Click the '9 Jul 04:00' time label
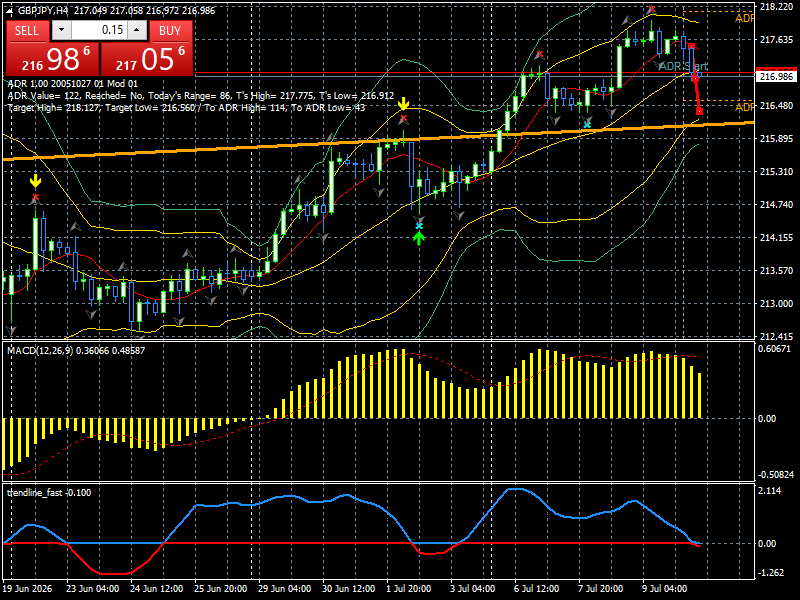 664,589
